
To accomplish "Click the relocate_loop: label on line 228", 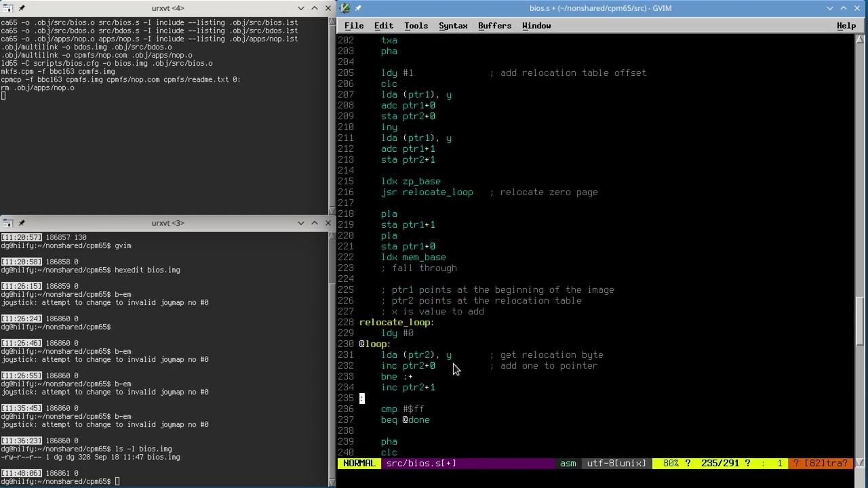I will (397, 323).
